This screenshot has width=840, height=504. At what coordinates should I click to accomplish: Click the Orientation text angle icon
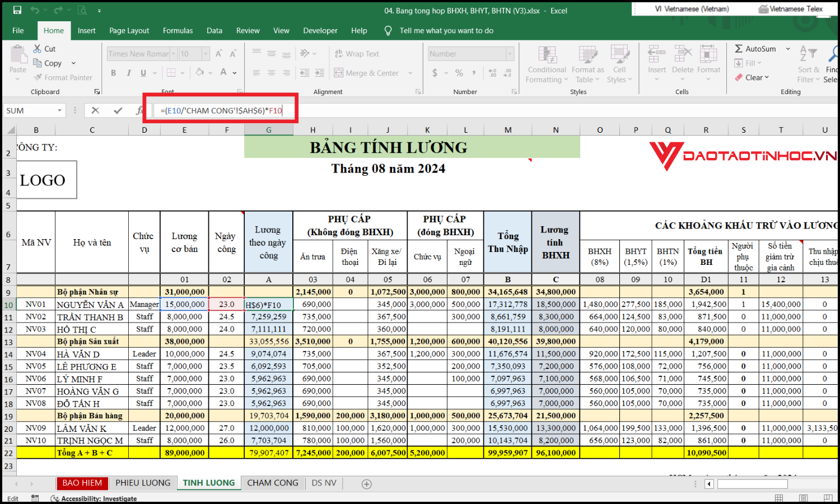tap(305, 54)
